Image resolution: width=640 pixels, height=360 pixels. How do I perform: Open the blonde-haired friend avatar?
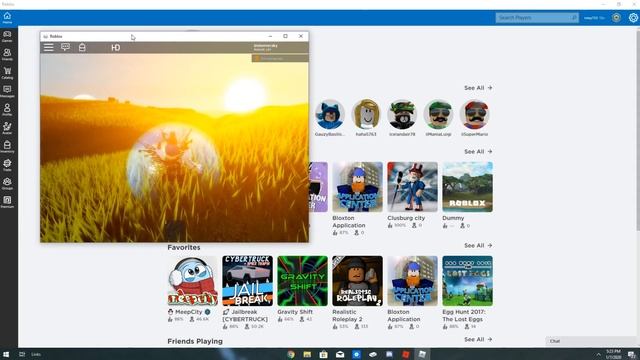[x=366, y=114]
